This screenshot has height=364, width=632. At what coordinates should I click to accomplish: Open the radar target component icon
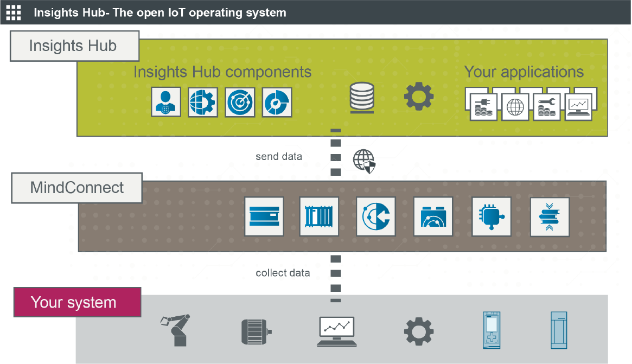(x=240, y=103)
